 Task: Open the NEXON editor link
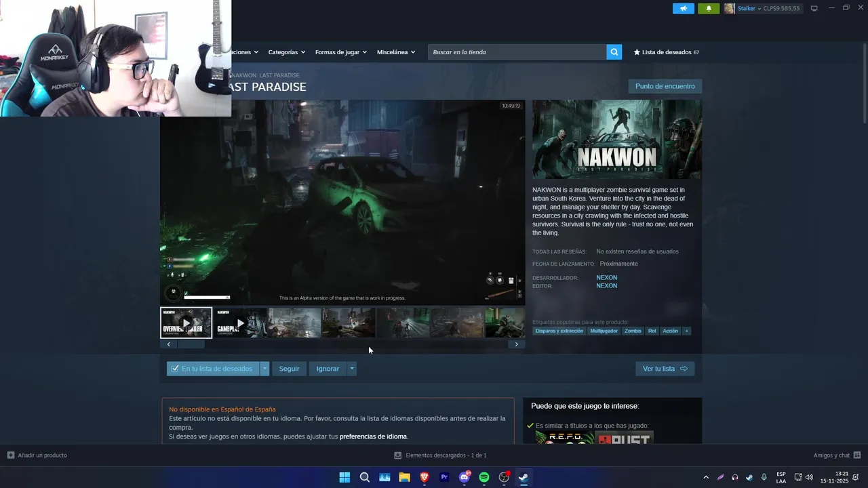(x=606, y=285)
